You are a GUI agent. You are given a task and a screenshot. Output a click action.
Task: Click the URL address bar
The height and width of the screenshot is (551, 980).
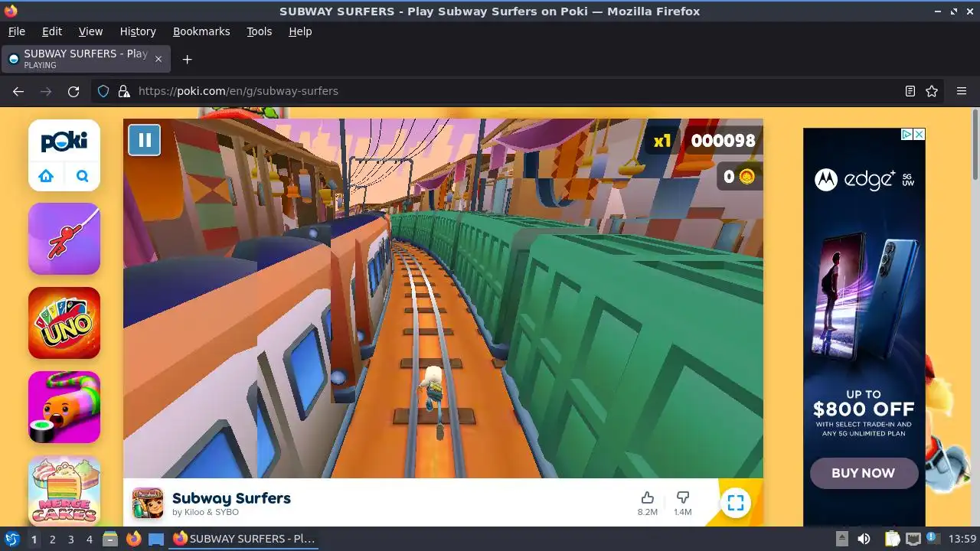coord(517,91)
